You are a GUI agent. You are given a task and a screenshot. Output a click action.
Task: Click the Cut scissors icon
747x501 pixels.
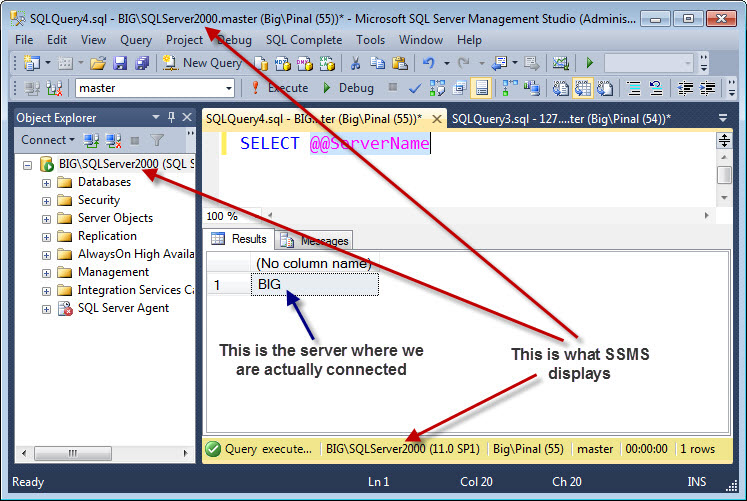point(355,63)
